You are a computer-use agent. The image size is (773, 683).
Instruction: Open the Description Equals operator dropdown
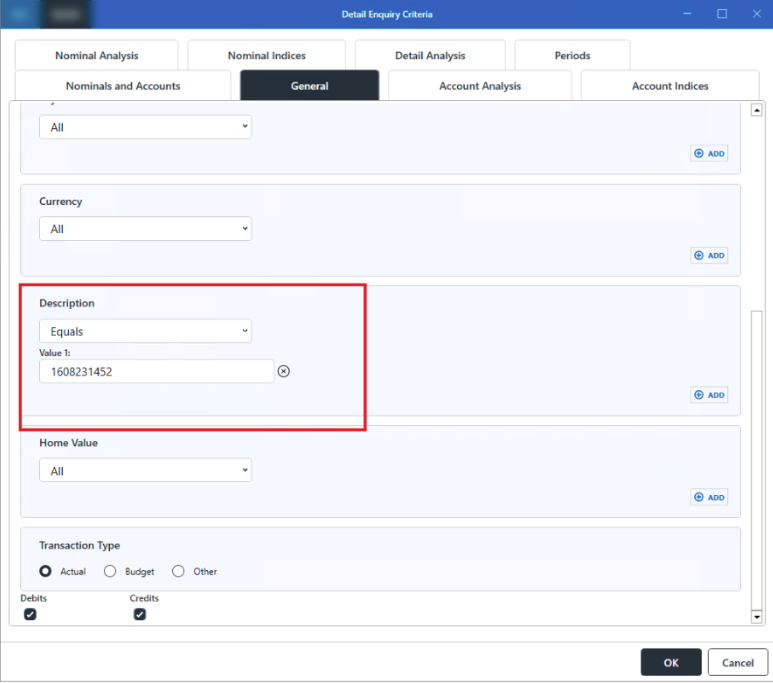145,331
